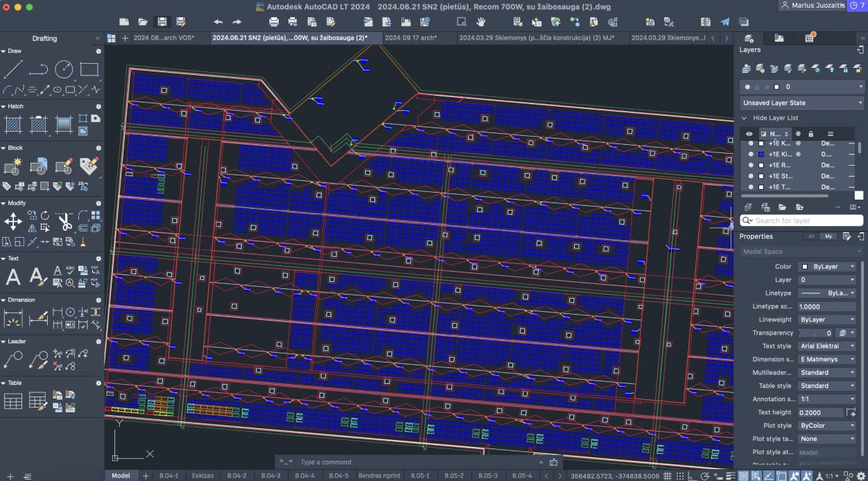Click the Print icon in top toolbar
Screen dimensions: 868x481
pyautogui.click(x=274, y=22)
